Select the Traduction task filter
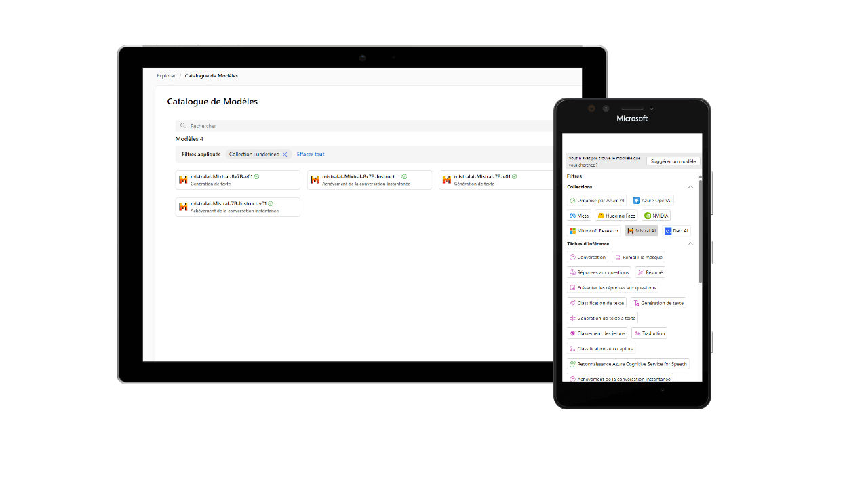The width and height of the screenshot is (868, 488). [x=650, y=333]
